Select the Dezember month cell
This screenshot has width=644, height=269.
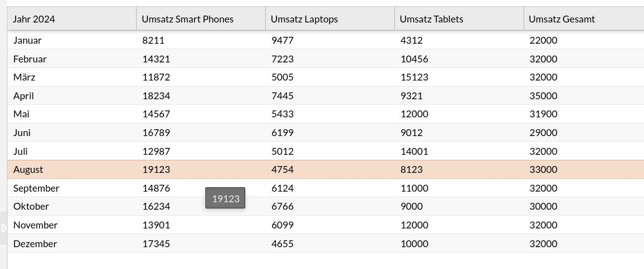35,243
